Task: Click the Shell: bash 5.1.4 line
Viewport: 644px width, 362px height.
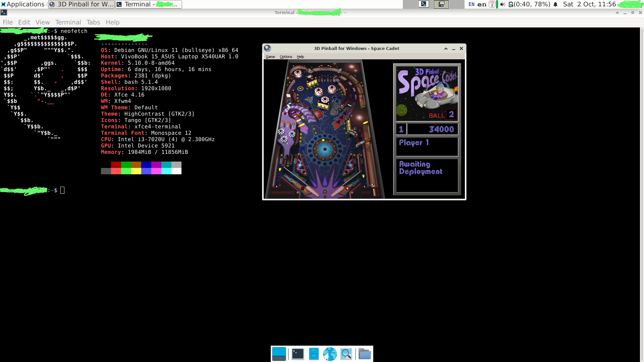Action: coord(129,82)
